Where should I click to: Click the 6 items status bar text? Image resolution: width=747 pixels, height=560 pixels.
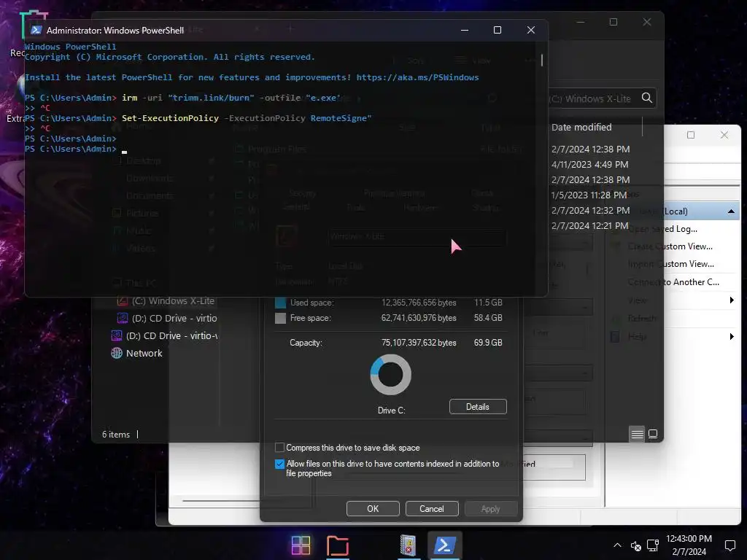pos(116,435)
